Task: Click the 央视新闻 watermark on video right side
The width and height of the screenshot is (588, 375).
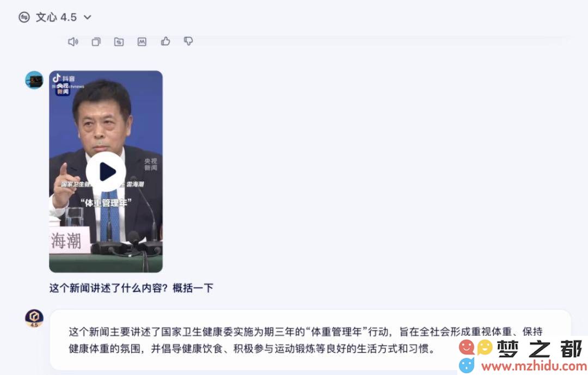Action: (151, 164)
